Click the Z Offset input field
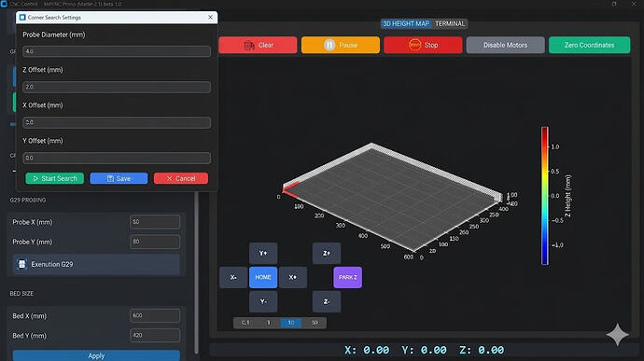The height and width of the screenshot is (361, 644). 117,87
